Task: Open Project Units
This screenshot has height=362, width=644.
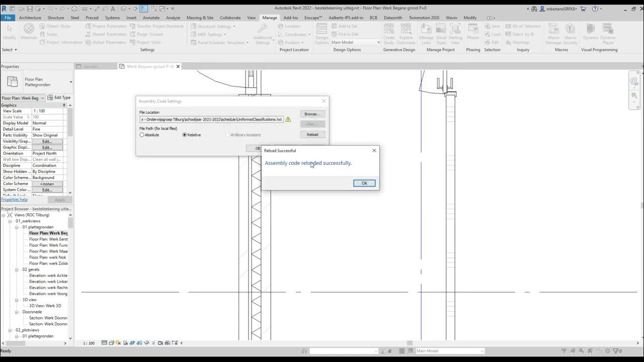Action: click(145, 42)
